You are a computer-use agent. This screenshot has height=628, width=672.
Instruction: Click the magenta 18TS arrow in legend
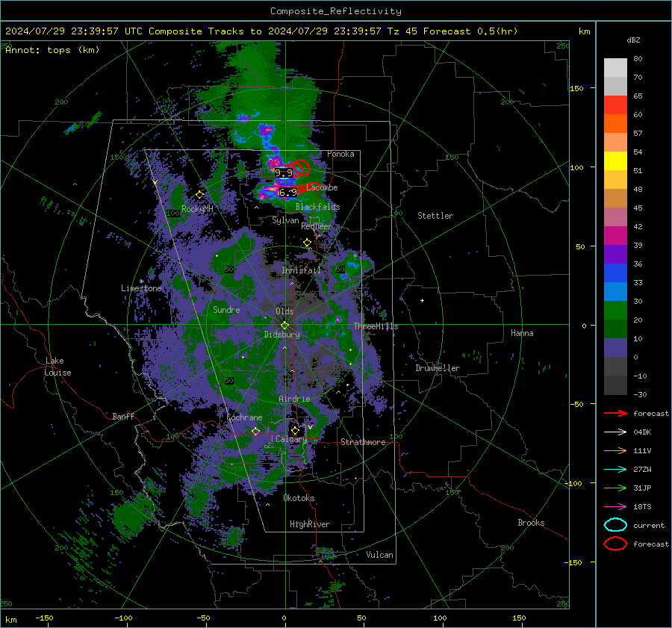click(x=615, y=507)
